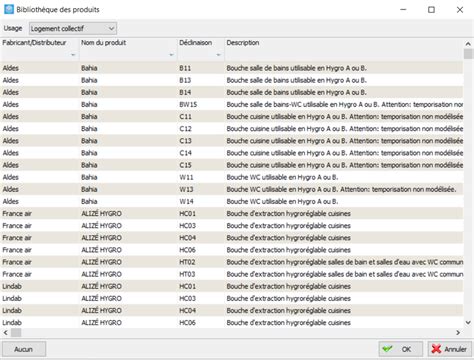Click the Bibliothèque des produits window icon
Screen dimensions: 474x360
click(x=9, y=9)
